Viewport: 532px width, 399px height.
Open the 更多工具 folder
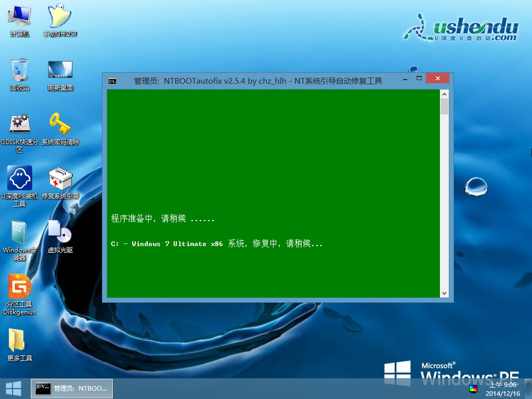point(20,341)
